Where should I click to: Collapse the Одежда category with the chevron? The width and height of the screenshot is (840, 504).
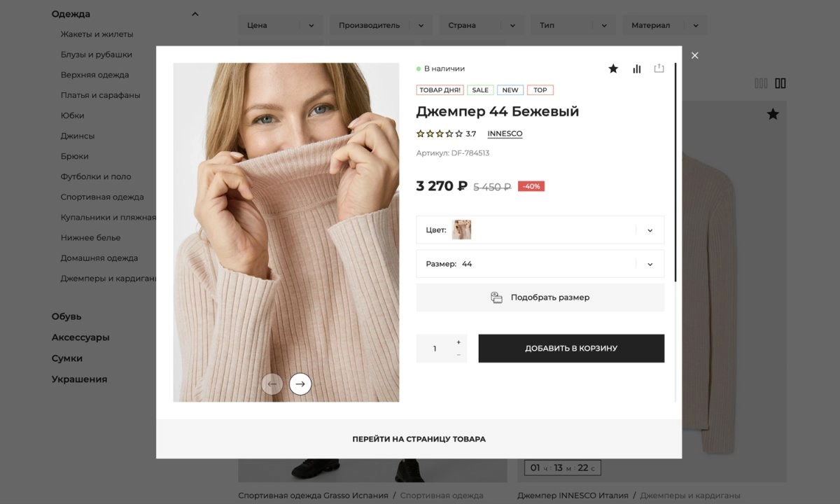(195, 13)
